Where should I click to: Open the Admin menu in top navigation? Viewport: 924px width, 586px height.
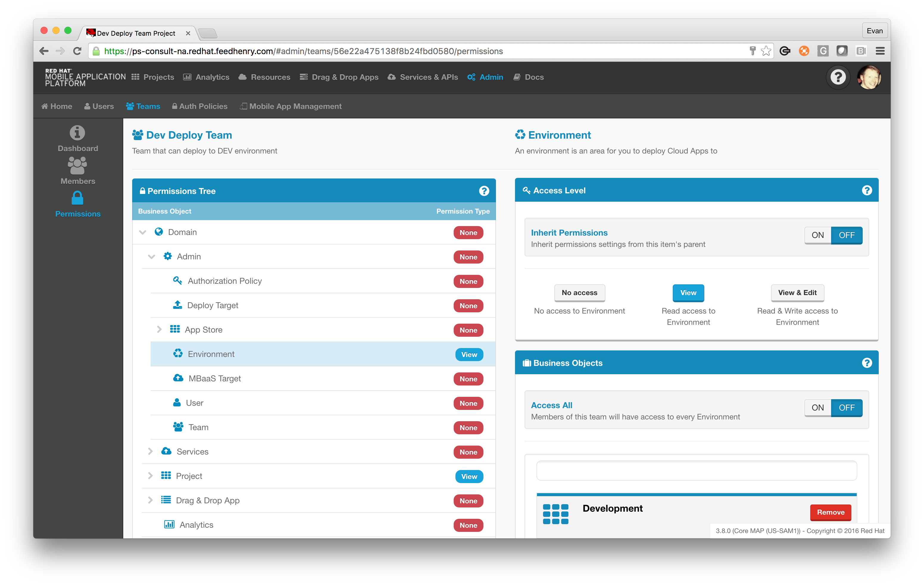(490, 77)
